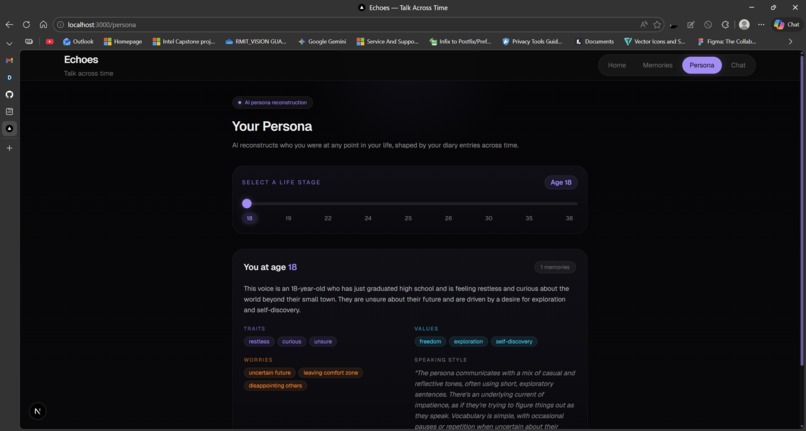Open the Privacy Tools Guid bookmark
The width and height of the screenshot is (806, 431).
pyautogui.click(x=532, y=42)
